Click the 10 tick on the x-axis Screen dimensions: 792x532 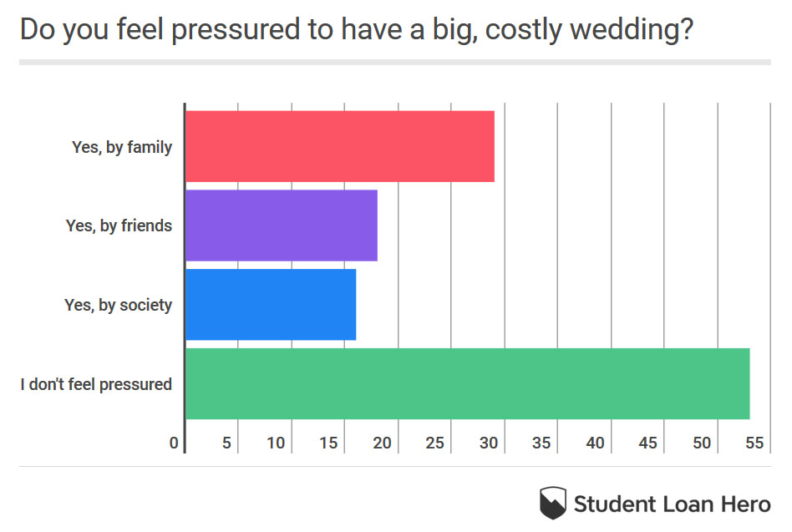pos(276,443)
